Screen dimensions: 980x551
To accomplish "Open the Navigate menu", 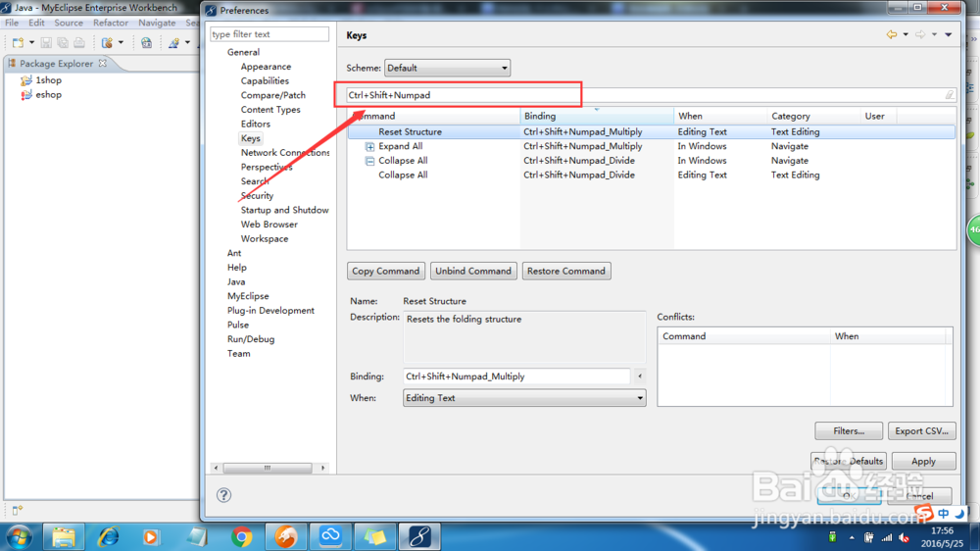I will (157, 23).
